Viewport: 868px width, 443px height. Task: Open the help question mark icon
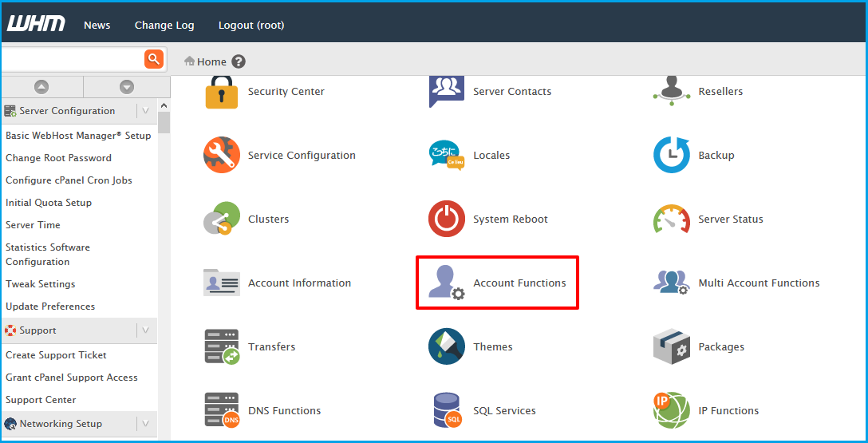239,61
